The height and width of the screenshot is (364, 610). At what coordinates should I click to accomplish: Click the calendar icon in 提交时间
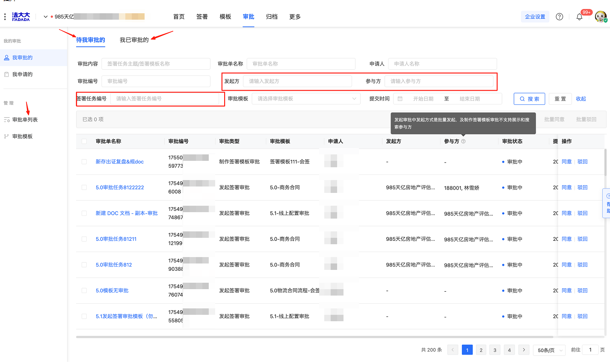pyautogui.click(x=400, y=99)
